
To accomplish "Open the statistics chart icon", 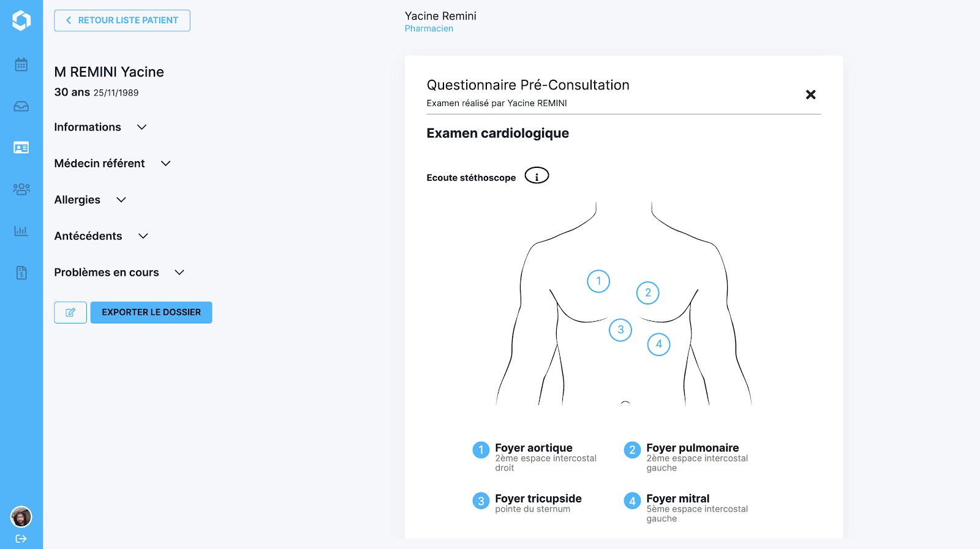I will (x=21, y=231).
